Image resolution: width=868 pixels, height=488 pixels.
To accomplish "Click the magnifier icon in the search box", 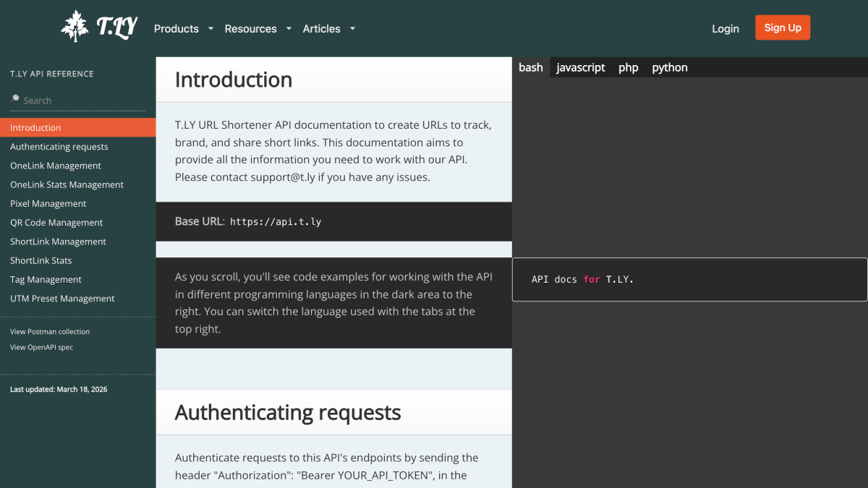I will [14, 100].
